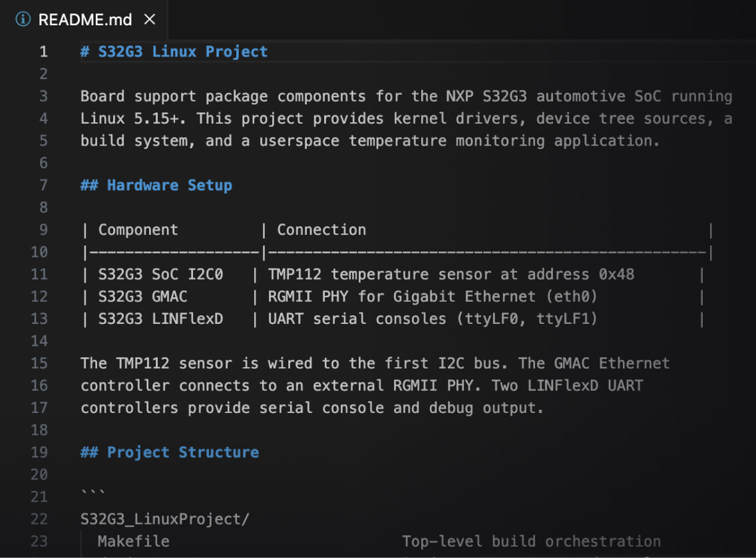Image resolution: width=756 pixels, height=558 pixels.
Task: Click the 'S32G3 GMAC' table cell
Action: 142,297
